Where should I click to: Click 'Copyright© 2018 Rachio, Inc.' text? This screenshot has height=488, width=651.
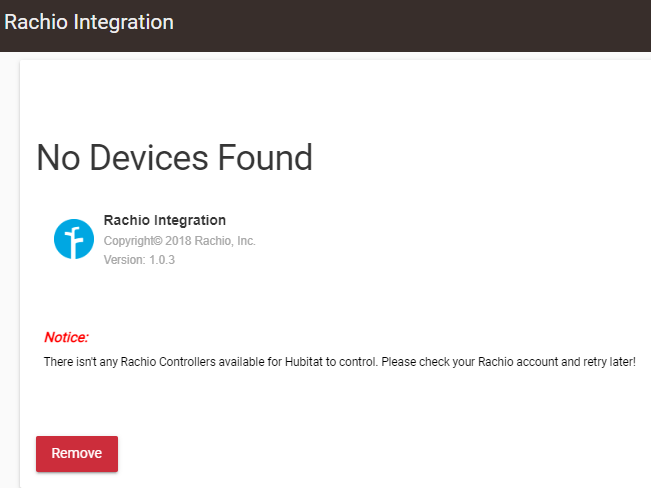179,241
